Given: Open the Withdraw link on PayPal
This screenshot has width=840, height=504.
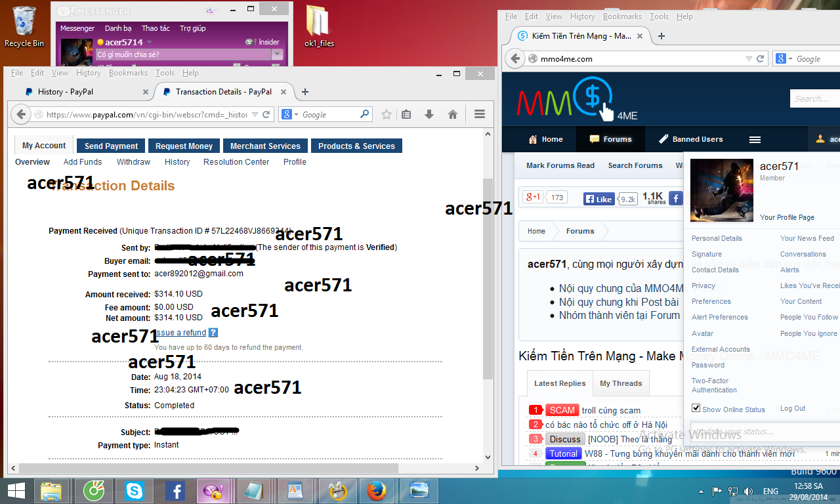Looking at the screenshot, I should pyautogui.click(x=133, y=162).
